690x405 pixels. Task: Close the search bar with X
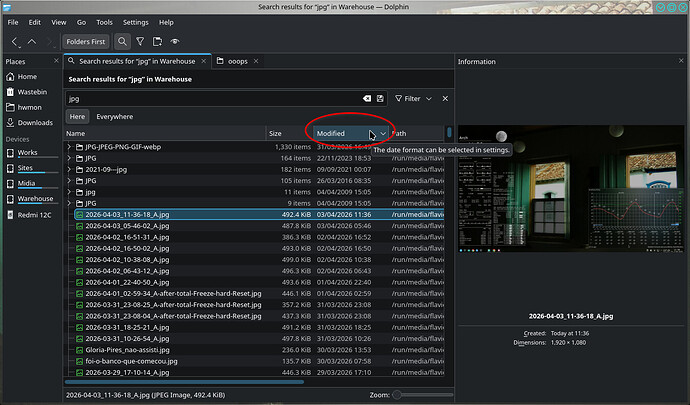click(445, 99)
